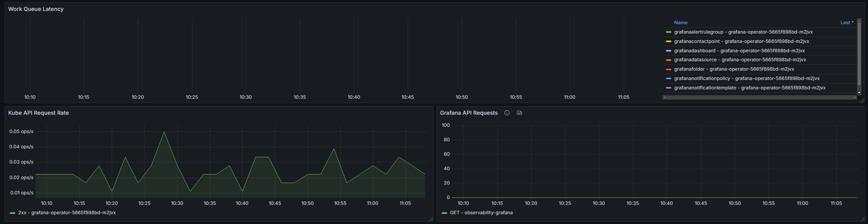Sort the legend by the Last * column
The height and width of the screenshot is (224, 868).
pyautogui.click(x=847, y=23)
